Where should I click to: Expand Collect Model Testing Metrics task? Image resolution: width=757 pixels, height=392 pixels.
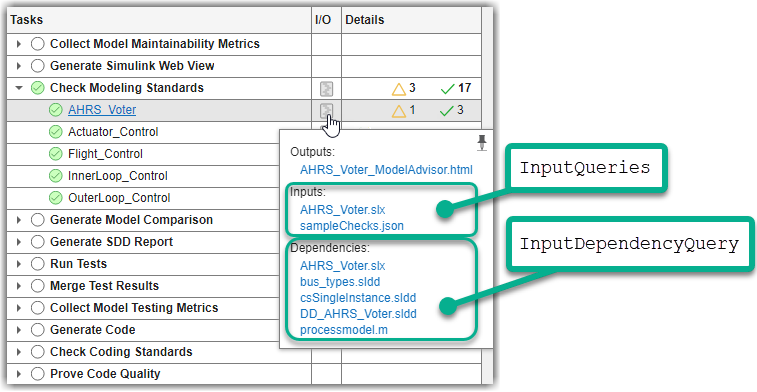(x=19, y=308)
